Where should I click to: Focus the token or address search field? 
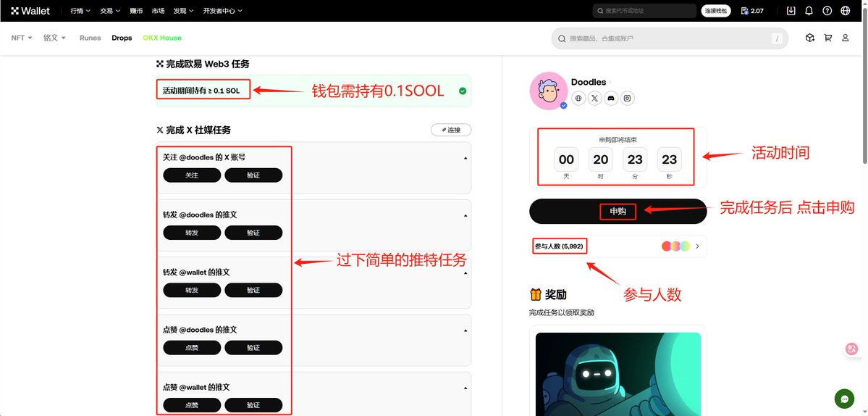[644, 11]
